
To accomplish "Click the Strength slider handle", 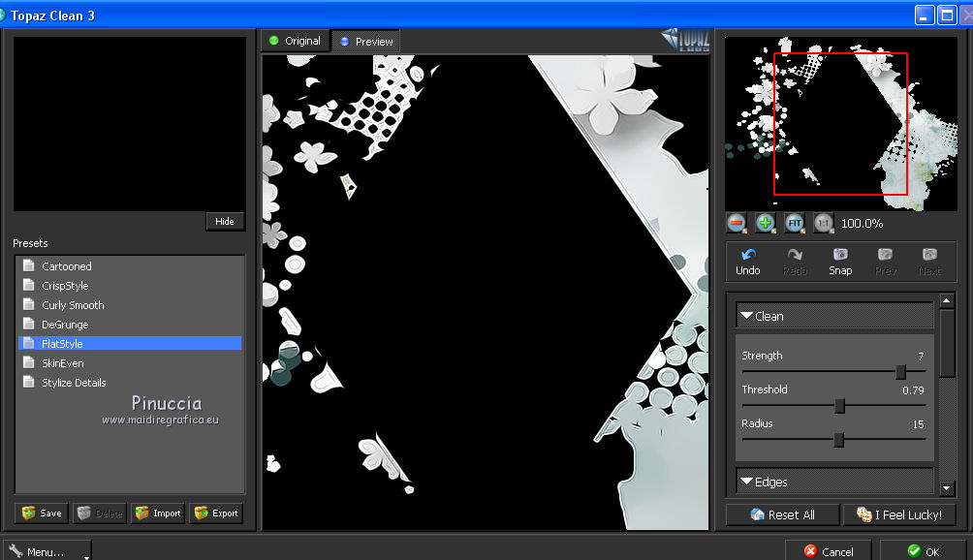I will (900, 371).
